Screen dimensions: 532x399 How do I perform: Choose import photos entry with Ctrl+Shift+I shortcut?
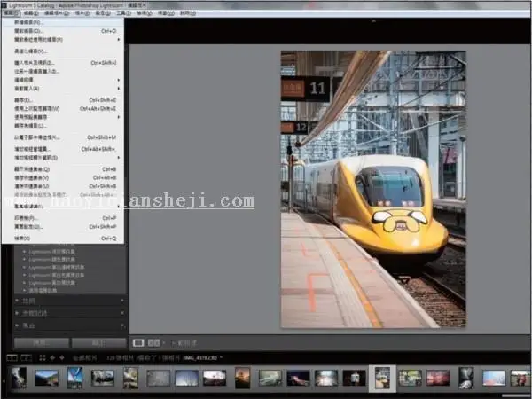pyautogui.click(x=63, y=63)
